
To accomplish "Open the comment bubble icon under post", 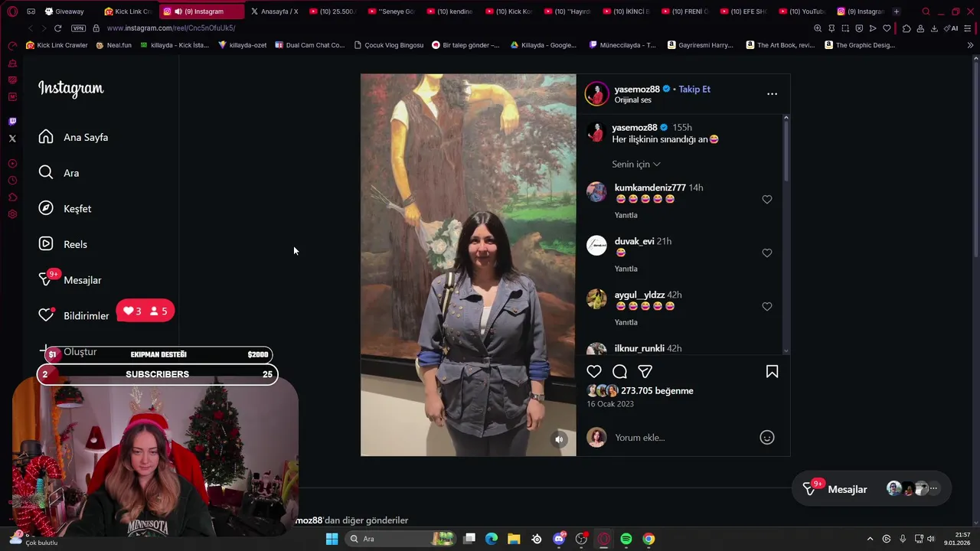I will click(x=620, y=371).
